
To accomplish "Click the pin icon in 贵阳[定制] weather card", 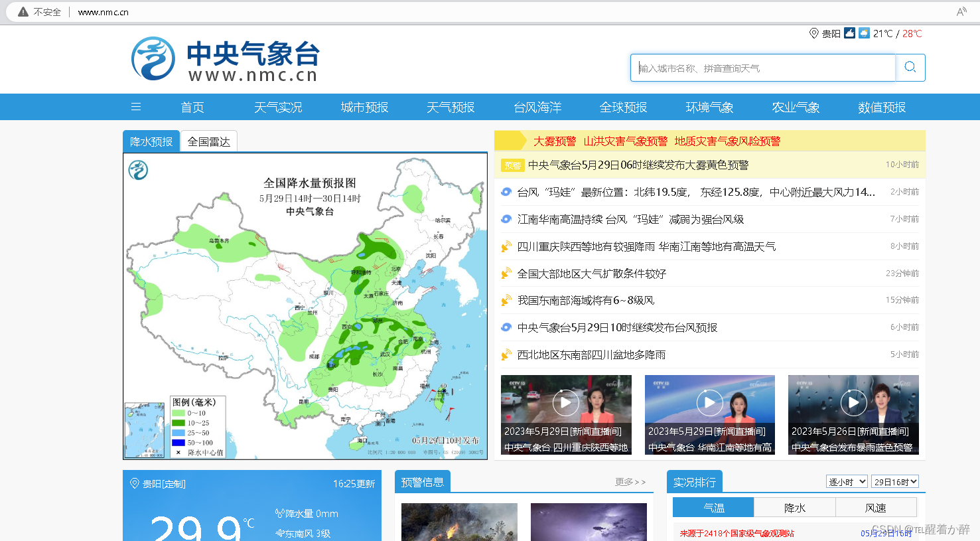I will tap(135, 483).
